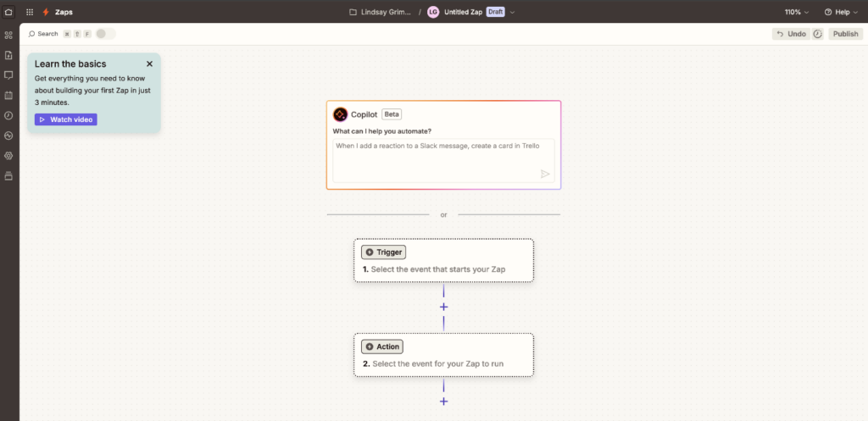The width and height of the screenshot is (868, 421).
Task: Click the orange Zaps lightning bolt logo
Action: [46, 12]
